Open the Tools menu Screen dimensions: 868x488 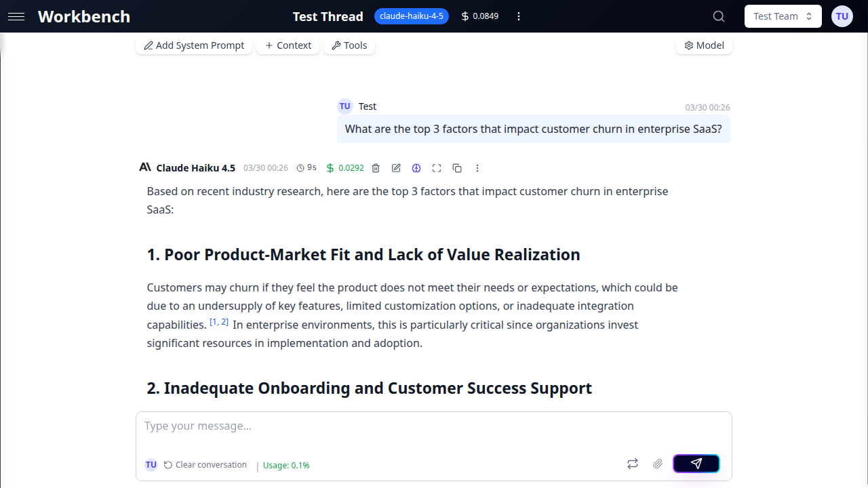[x=349, y=45]
